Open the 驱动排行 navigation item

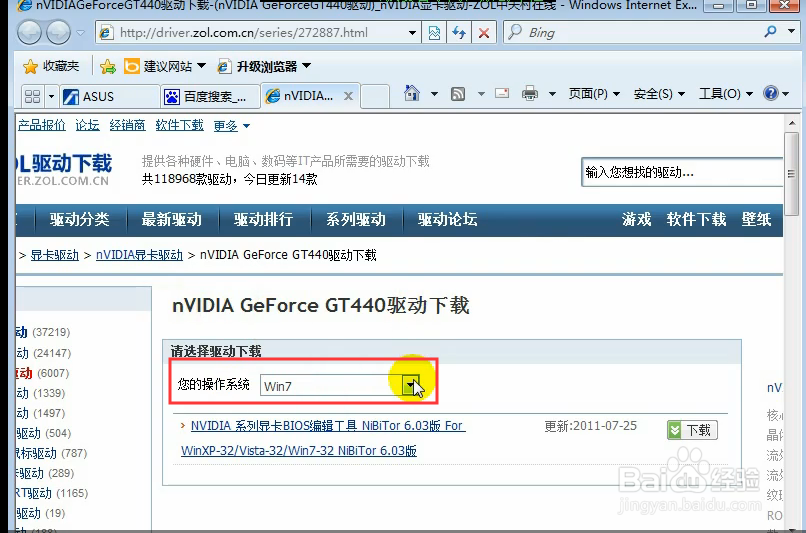[x=264, y=219]
